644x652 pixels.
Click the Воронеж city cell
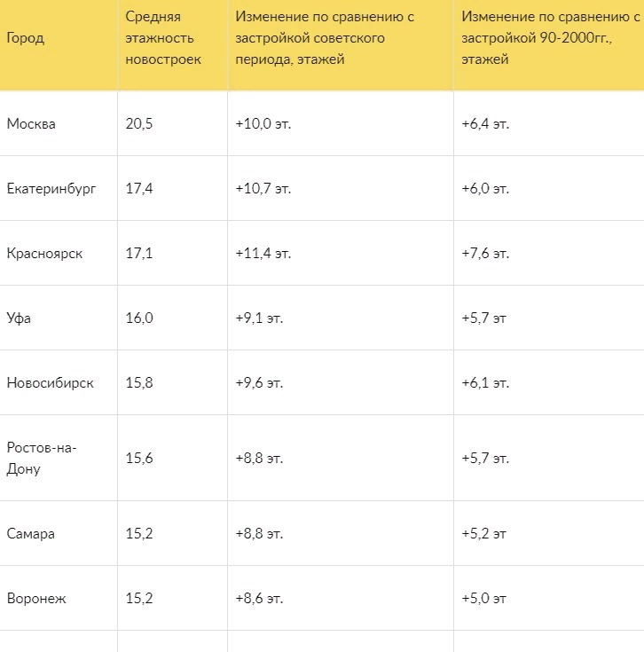(36, 599)
